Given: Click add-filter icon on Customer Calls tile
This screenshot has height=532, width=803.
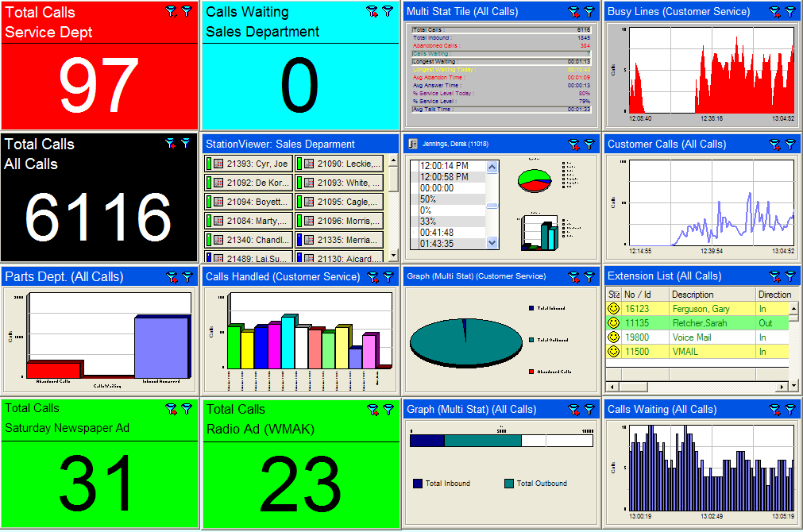Looking at the screenshot, I should pos(774,145).
